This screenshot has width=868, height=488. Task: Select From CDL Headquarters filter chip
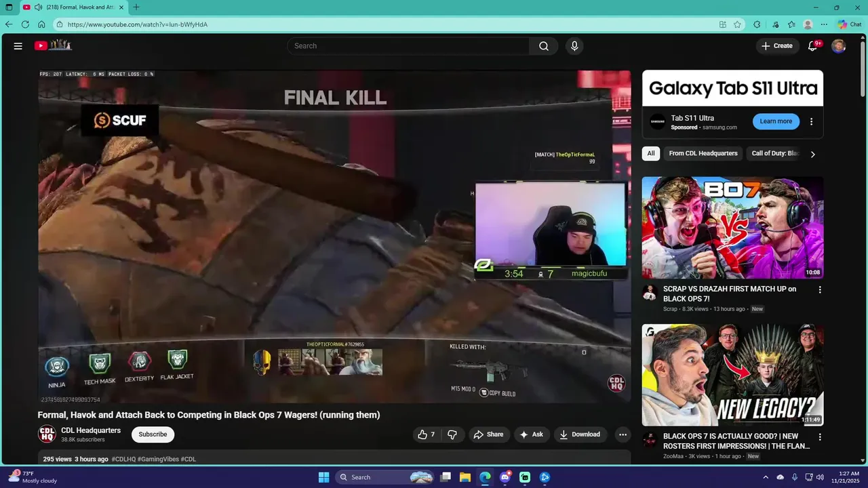coord(703,153)
